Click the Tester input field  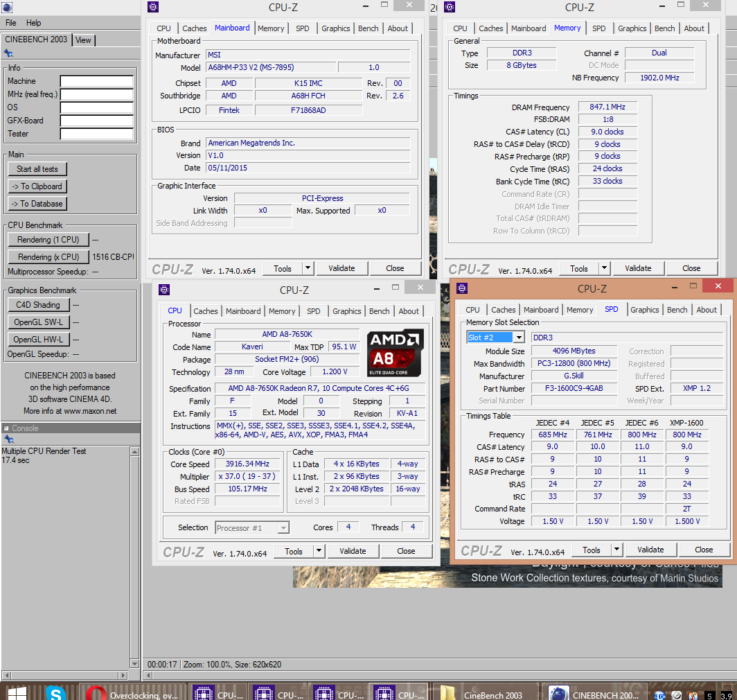coord(97,134)
